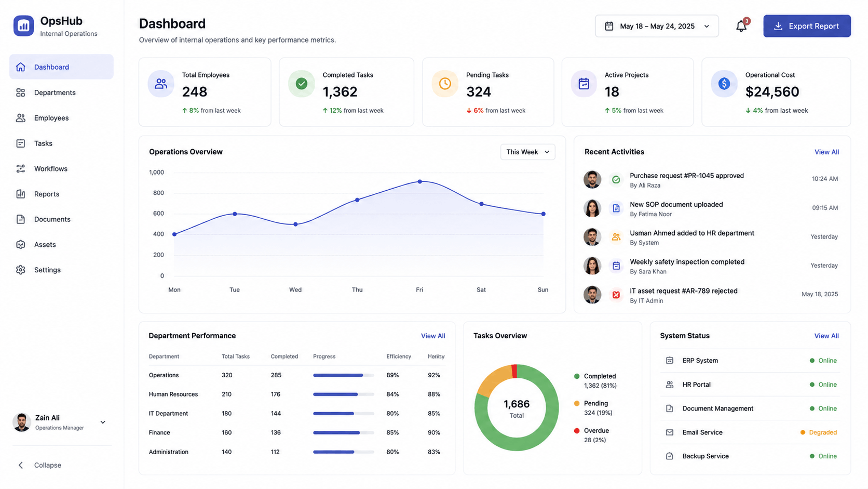868x489 pixels.
Task: Click the Settings gear icon
Action: (21, 270)
